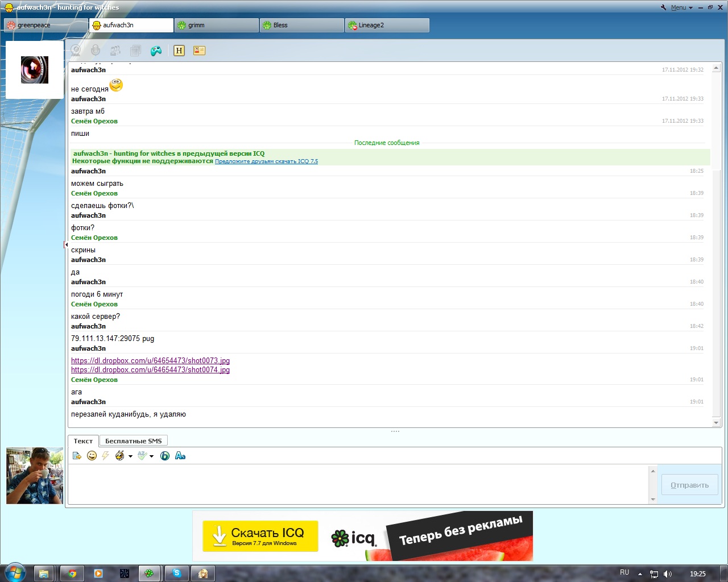
Task: Click the file transfer stacked pages icon
Action: click(x=135, y=51)
